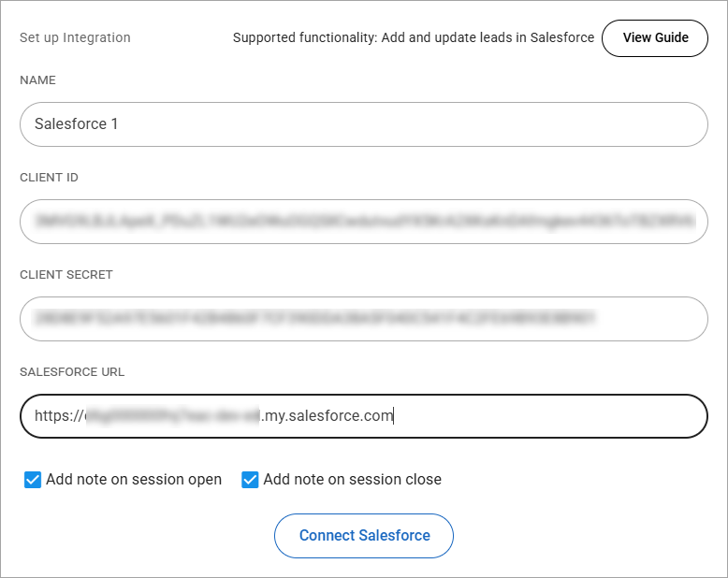728x578 pixels.
Task: Click the 'Supported functionality' description text
Action: tap(413, 38)
